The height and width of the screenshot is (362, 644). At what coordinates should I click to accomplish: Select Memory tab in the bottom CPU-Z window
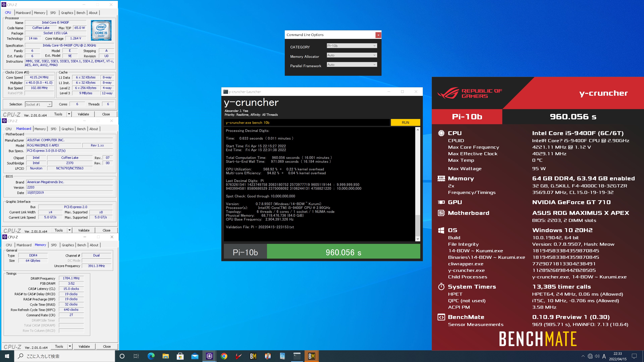pyautogui.click(x=40, y=245)
